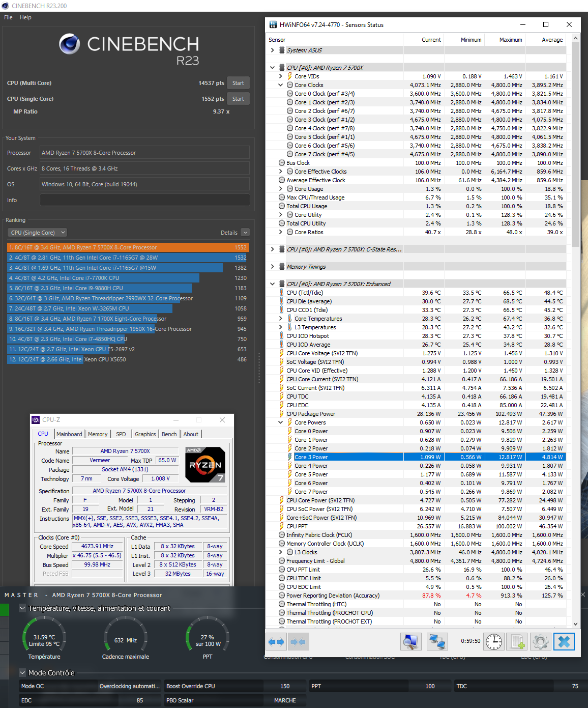
Task: Click the Ryzen 7 logo in CPU-Z
Action: 205,465
